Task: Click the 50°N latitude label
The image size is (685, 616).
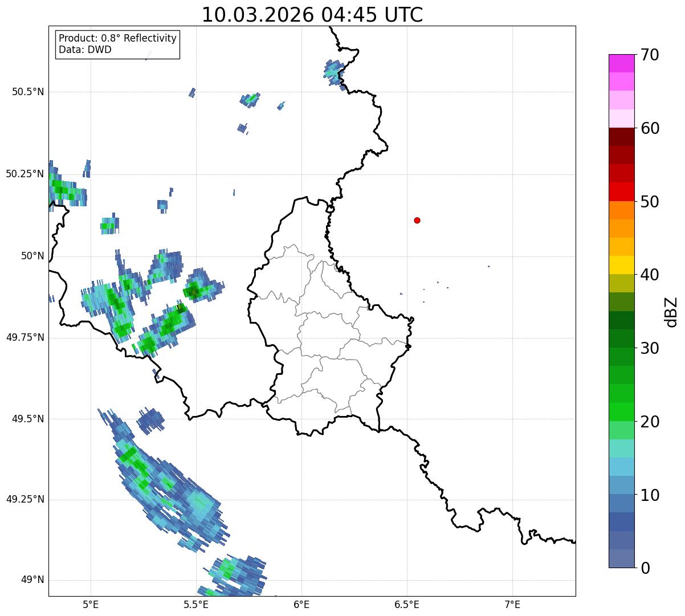Action: coord(33,256)
